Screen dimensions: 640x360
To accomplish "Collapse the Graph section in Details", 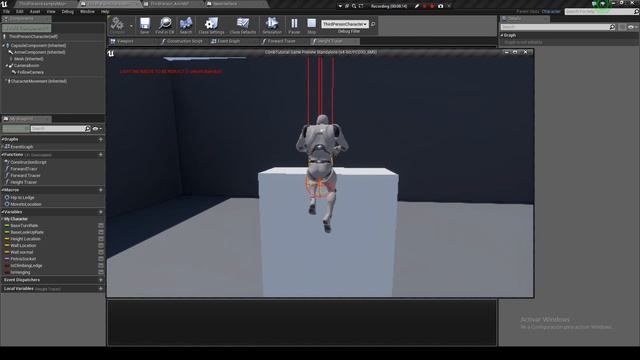I will (502, 36).
